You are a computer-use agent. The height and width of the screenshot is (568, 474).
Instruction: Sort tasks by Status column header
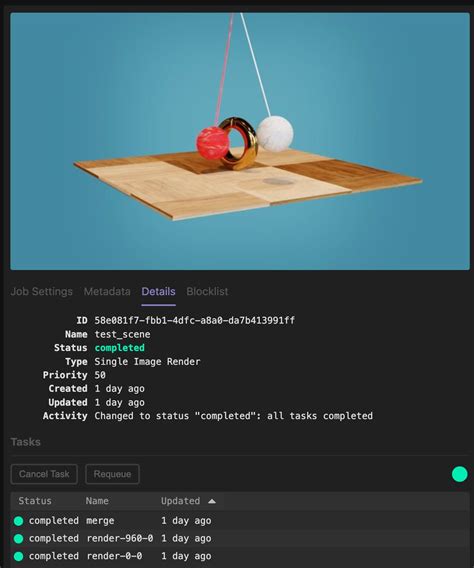click(x=35, y=501)
